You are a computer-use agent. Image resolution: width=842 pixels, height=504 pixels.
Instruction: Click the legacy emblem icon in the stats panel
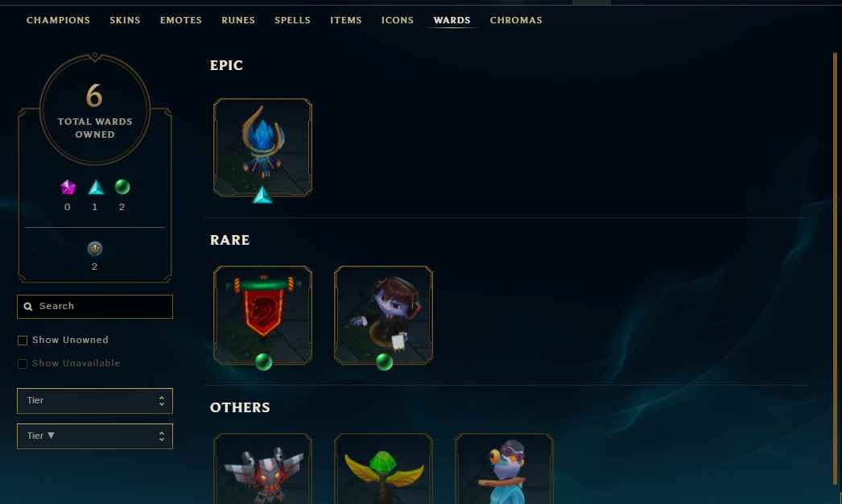pyautogui.click(x=94, y=248)
